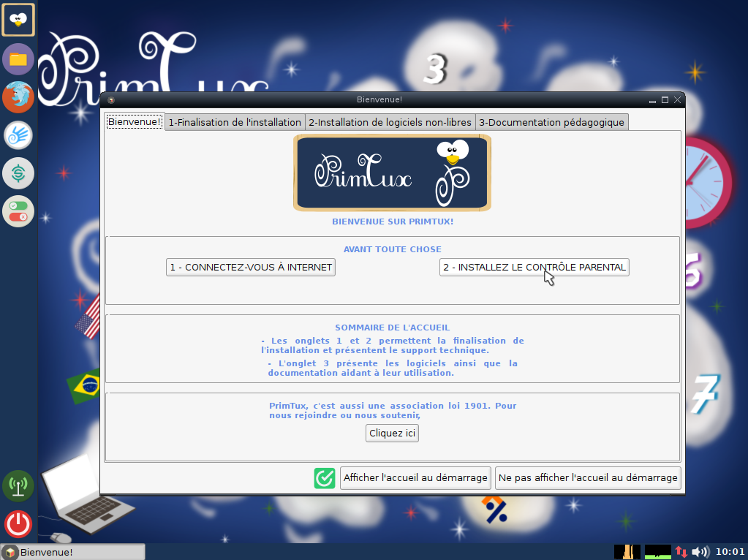This screenshot has height=560, width=748.
Task: Choose Ne pas afficher l'accueil au démarrage
Action: (588, 478)
